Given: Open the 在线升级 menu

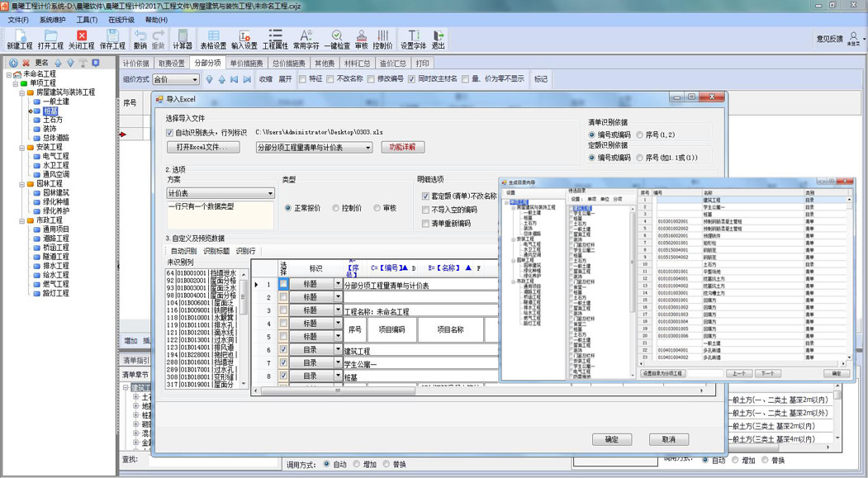Looking at the screenshot, I should click(121, 20).
